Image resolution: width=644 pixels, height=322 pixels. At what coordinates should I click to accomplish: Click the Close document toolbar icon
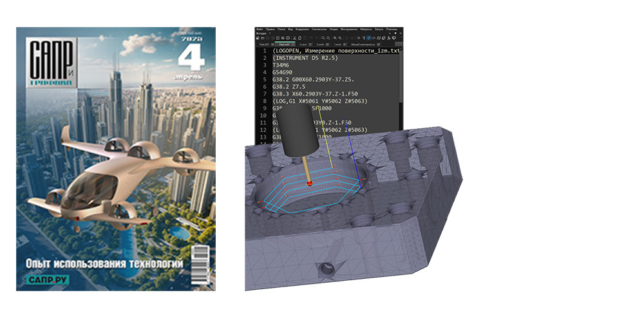pyautogui.click(x=278, y=38)
